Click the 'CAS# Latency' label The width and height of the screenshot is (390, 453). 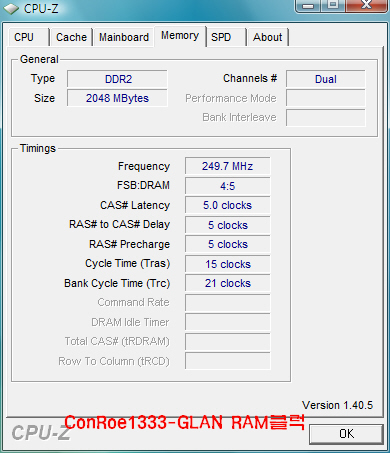(x=135, y=205)
